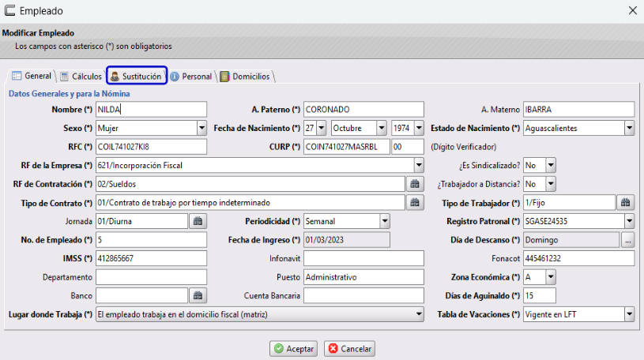Expand RF de la Empresa dropdown

pos(419,166)
